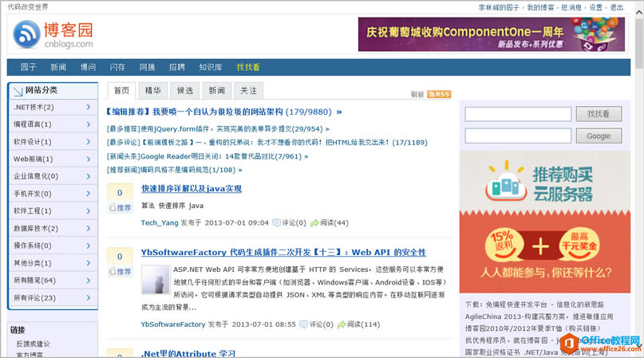This screenshot has height=358, width=644.
Task: Open the 编辑推荐 featured article link
Action: [223, 112]
